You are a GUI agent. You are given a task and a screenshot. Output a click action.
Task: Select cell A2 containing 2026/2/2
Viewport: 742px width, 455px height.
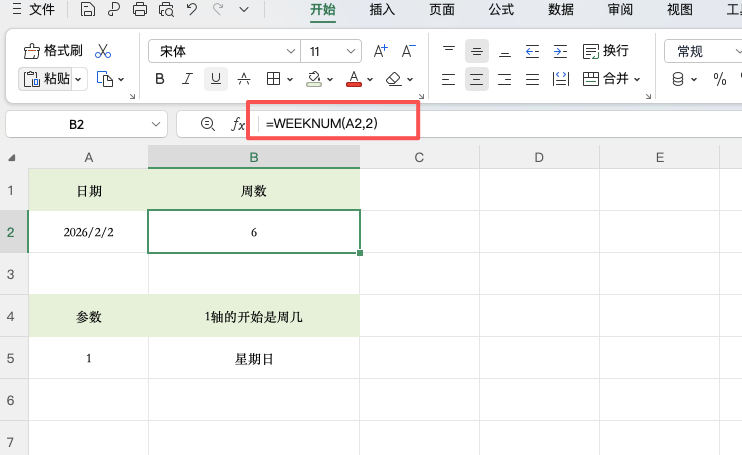point(88,231)
